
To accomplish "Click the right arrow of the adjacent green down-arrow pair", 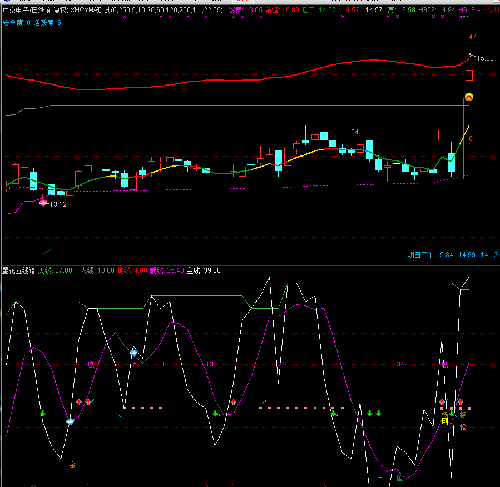I will (x=379, y=413).
